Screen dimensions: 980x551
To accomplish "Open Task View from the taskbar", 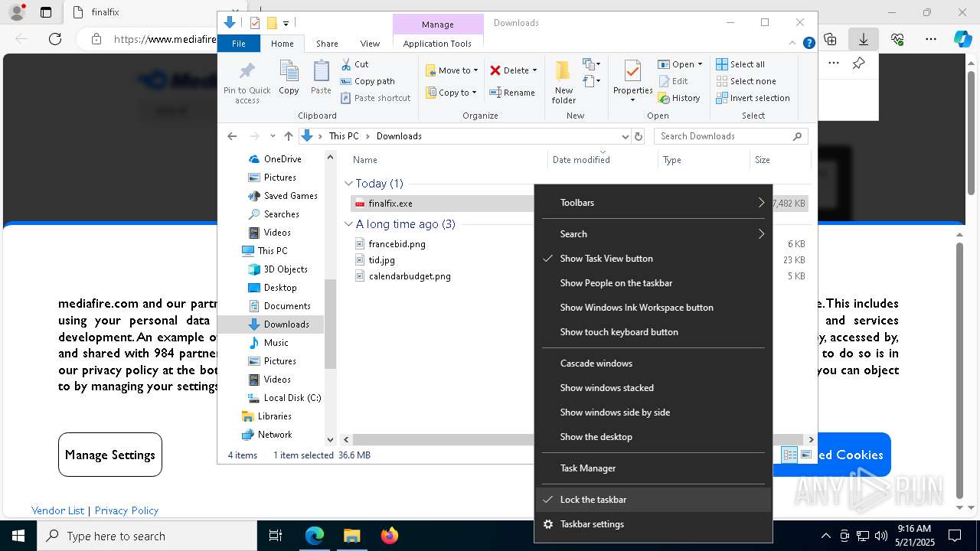I will coord(276,536).
